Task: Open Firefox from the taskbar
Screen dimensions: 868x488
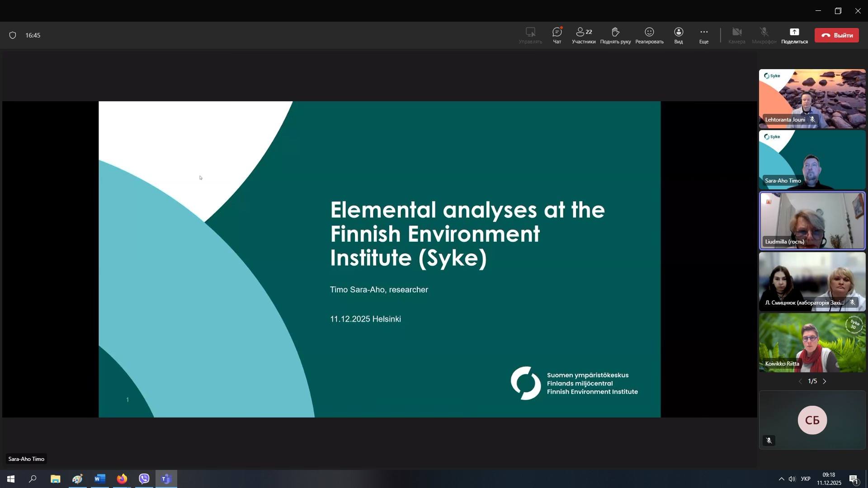Action: (x=122, y=479)
